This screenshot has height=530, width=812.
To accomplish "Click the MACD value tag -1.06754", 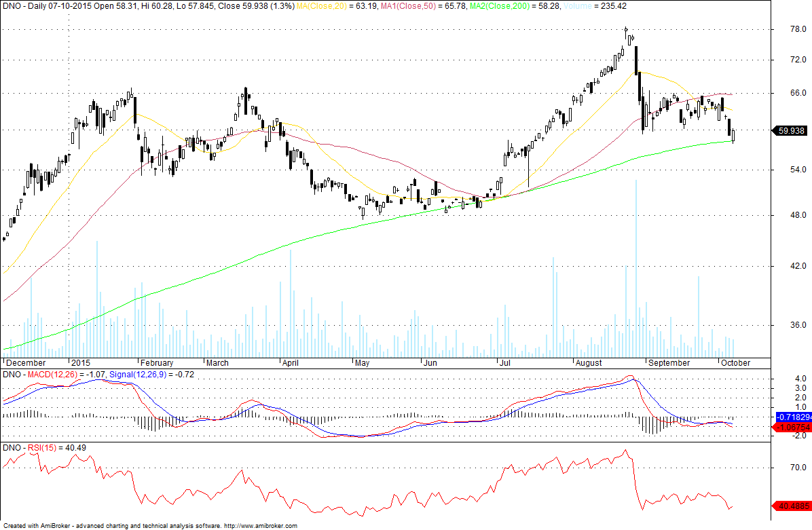I will pos(792,427).
